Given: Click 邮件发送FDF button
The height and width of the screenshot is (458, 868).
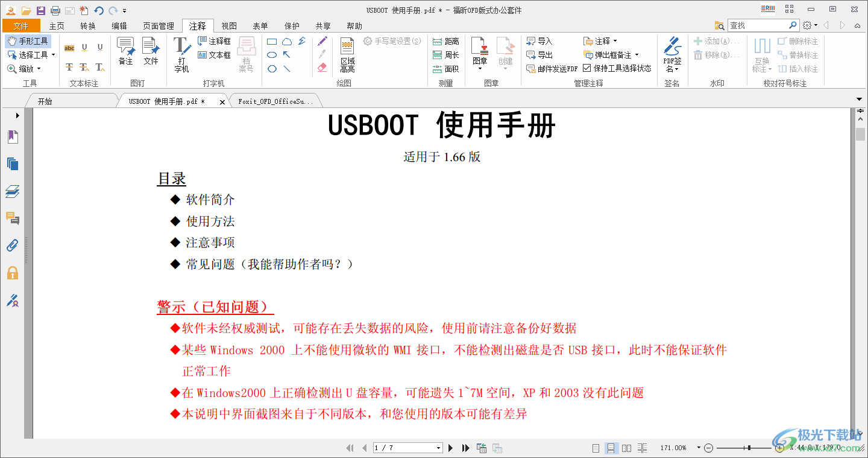Looking at the screenshot, I should click(552, 69).
